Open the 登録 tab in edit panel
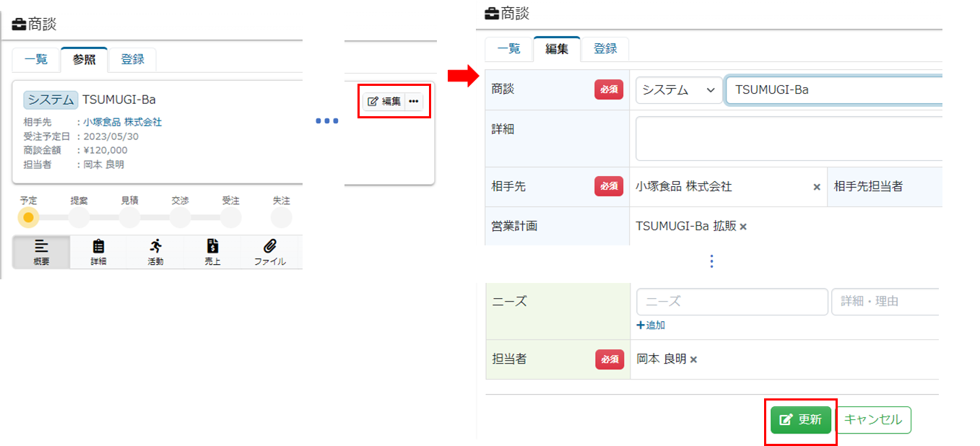 (605, 49)
